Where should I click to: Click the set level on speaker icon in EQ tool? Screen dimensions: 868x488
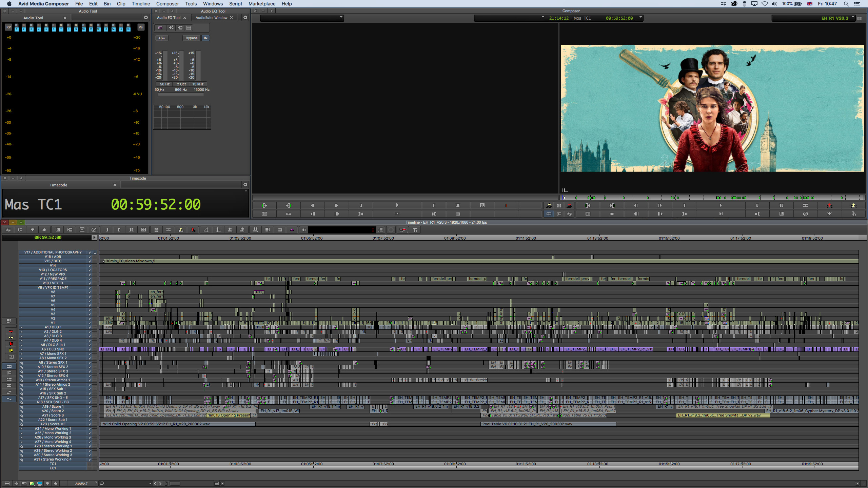[x=171, y=28]
